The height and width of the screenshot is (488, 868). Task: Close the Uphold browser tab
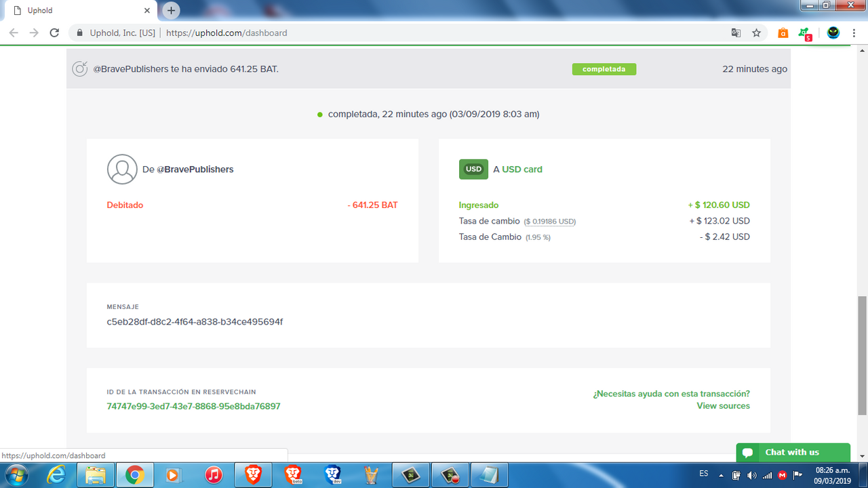tap(147, 10)
